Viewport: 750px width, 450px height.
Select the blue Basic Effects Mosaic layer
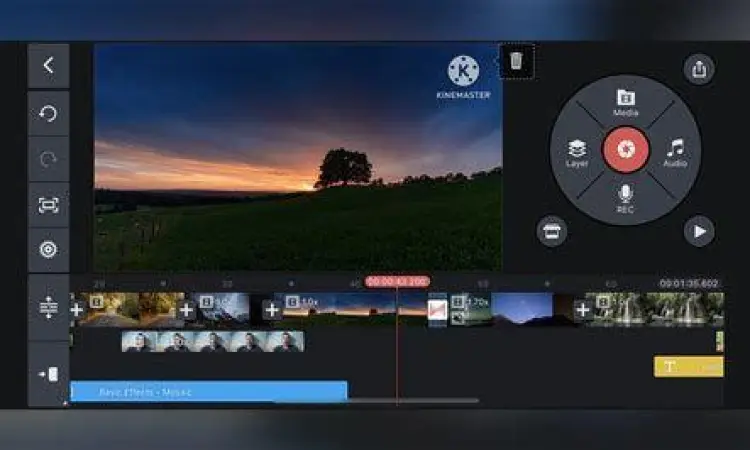click(209, 391)
